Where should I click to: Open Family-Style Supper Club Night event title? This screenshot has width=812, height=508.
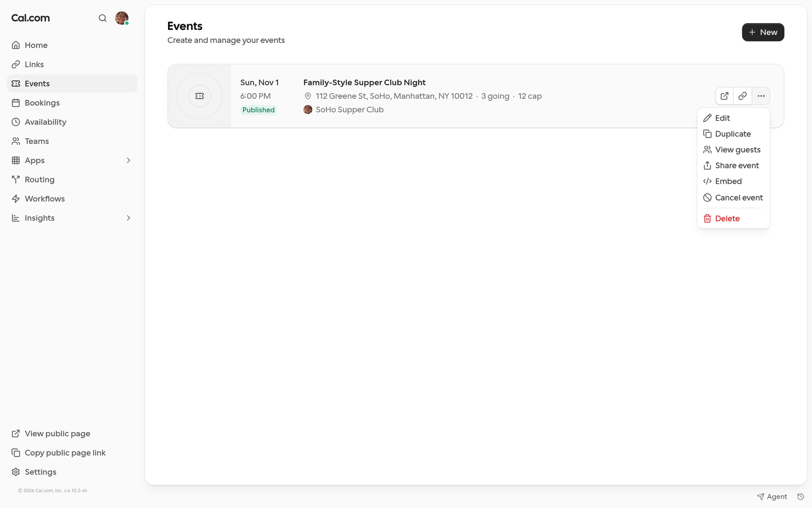tap(364, 82)
